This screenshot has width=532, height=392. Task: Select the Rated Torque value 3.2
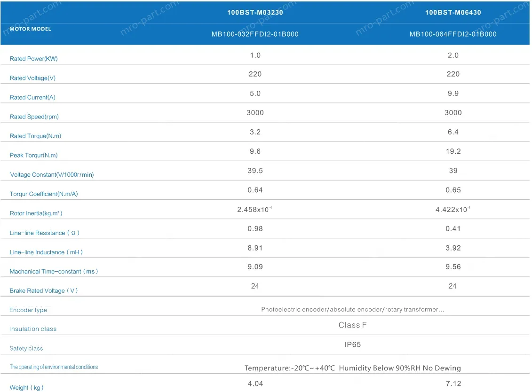255,132
